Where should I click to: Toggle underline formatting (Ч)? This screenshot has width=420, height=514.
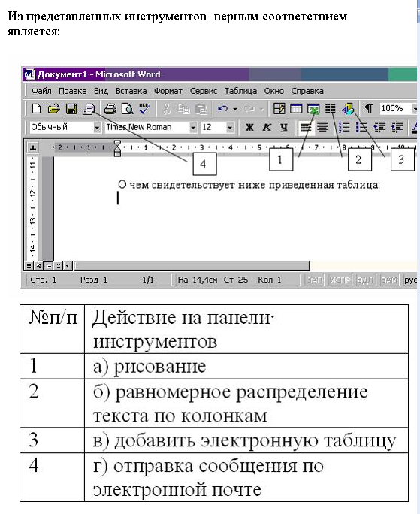click(x=284, y=127)
